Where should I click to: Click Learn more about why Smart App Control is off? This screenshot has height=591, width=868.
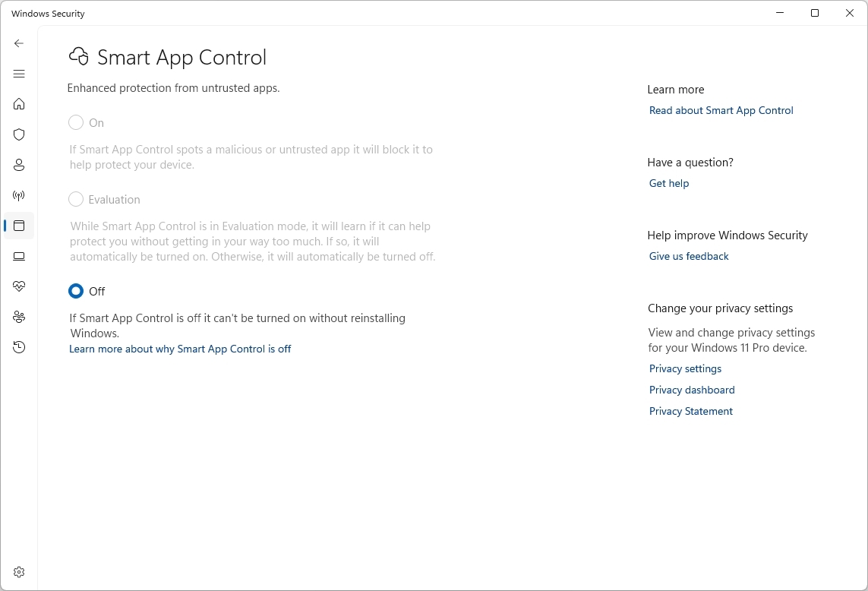pos(180,349)
